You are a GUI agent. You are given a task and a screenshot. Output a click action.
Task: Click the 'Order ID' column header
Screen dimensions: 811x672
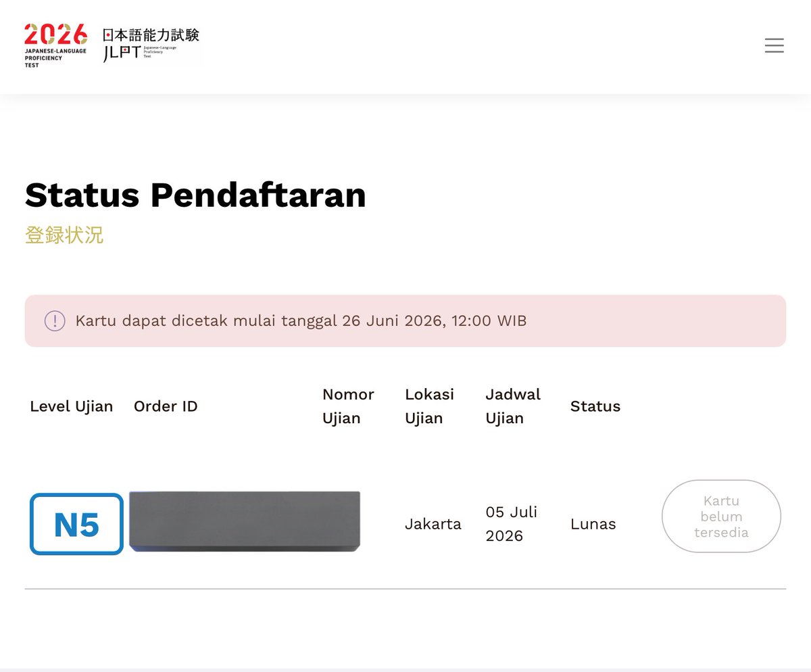tap(166, 406)
